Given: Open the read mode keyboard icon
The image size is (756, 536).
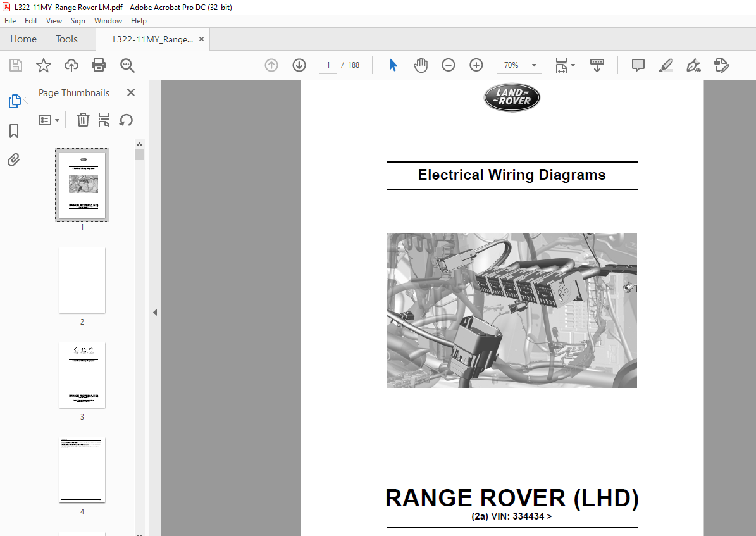Looking at the screenshot, I should [597, 65].
